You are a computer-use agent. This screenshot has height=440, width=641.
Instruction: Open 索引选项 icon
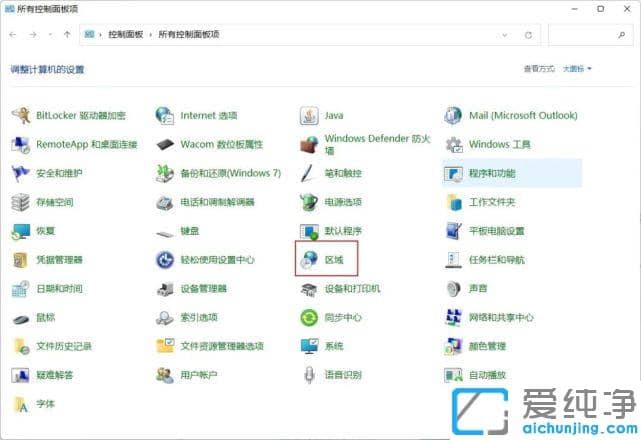(165, 318)
